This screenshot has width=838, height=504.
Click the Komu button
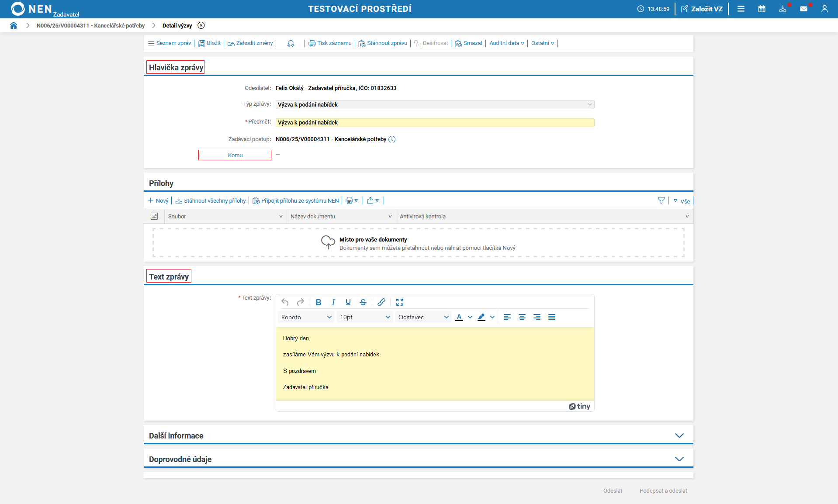(235, 155)
